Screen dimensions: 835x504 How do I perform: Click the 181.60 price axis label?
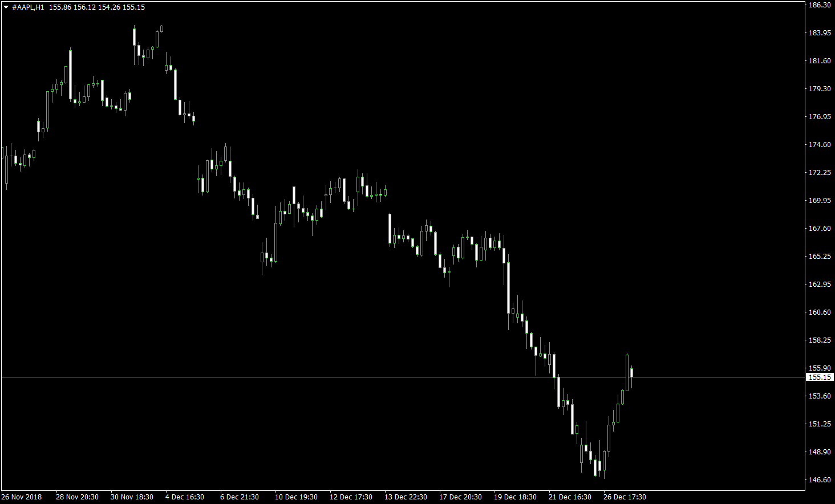click(820, 61)
